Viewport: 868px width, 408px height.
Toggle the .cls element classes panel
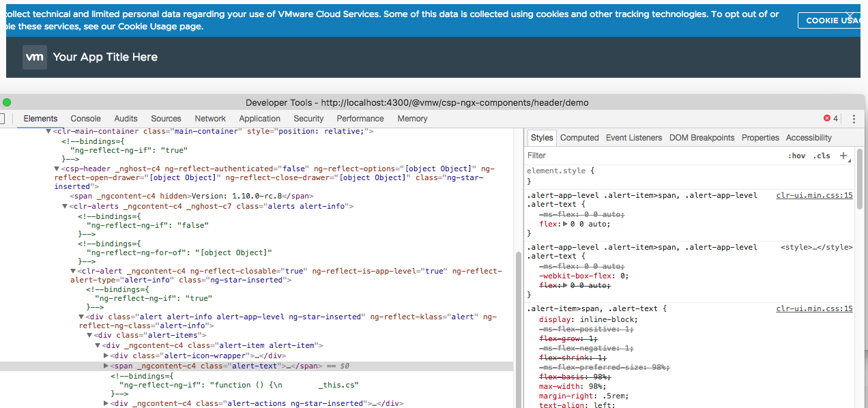(x=822, y=156)
